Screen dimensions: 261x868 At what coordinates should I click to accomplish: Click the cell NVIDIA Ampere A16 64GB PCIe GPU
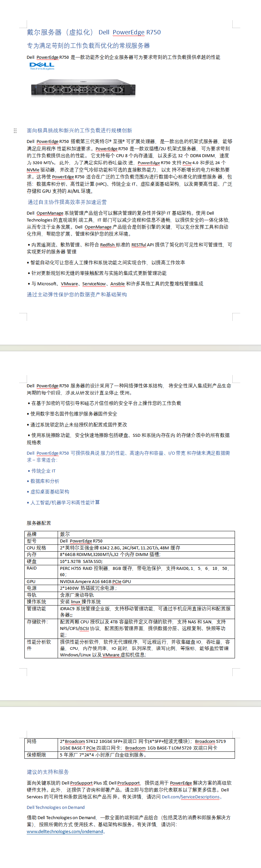tap(146, 582)
